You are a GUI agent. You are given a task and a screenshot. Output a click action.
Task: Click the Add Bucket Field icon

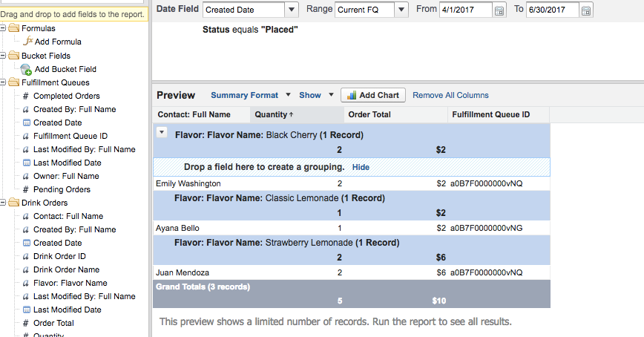point(26,69)
